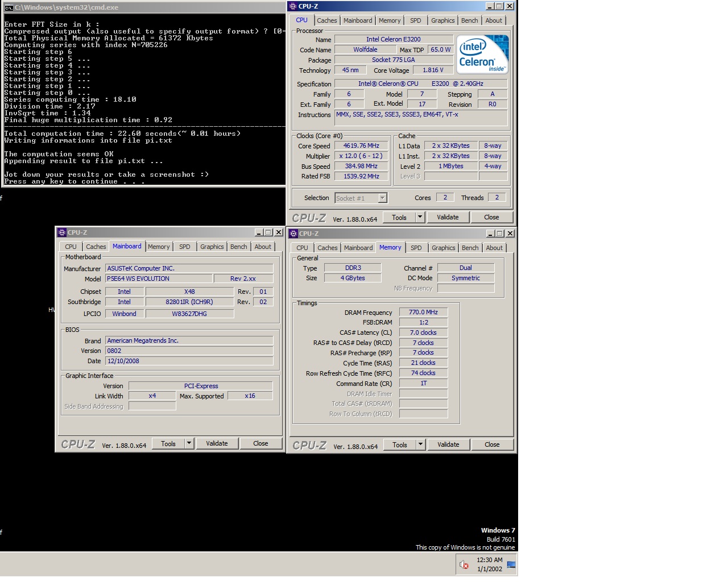728x582 pixels.
Task: Click Tools button in Memory window
Action: tap(400, 444)
